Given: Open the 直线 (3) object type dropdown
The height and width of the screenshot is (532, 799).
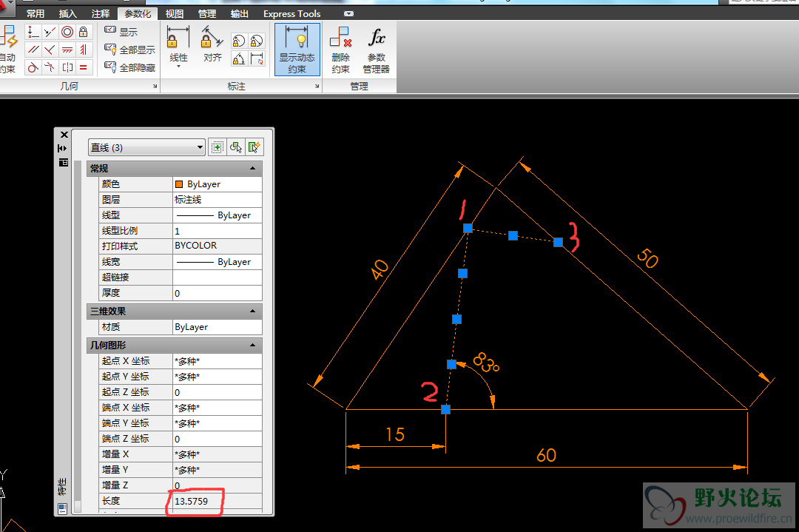Looking at the screenshot, I should 146,148.
